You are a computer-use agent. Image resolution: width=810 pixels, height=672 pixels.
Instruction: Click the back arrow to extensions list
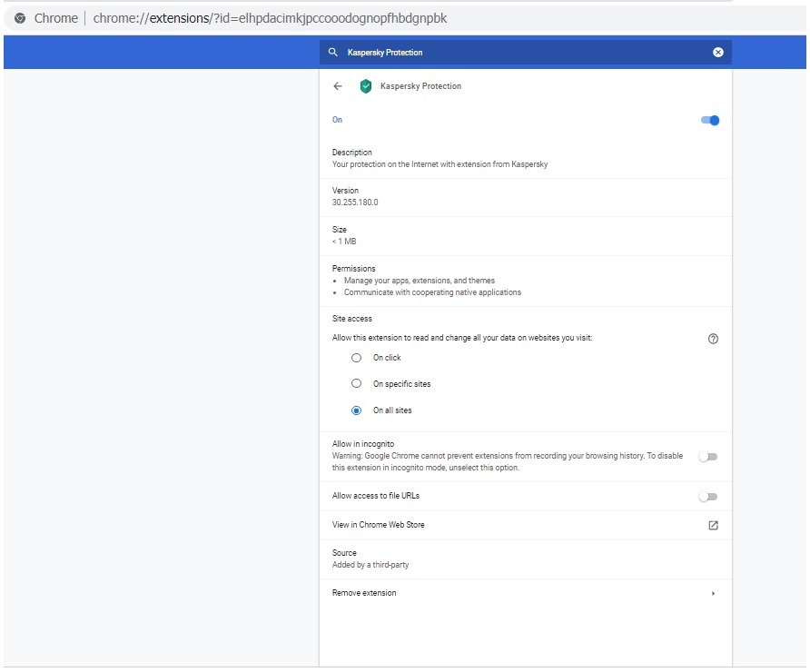tap(338, 86)
